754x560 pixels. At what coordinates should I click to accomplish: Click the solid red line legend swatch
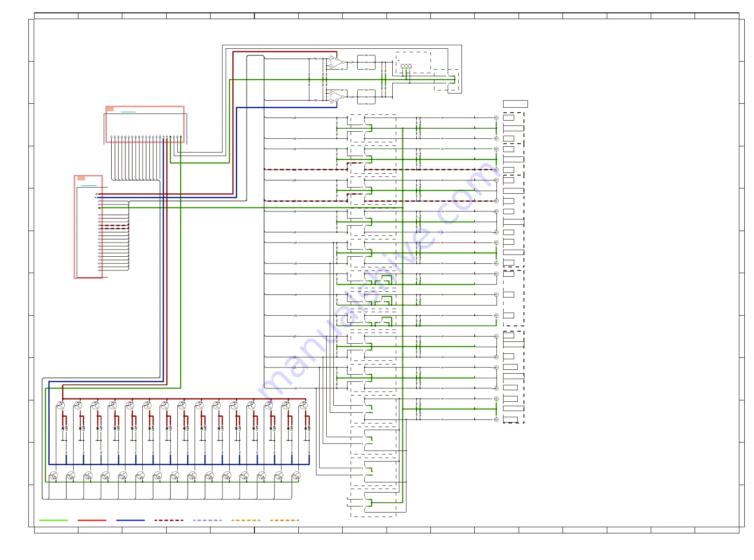[x=92, y=520]
